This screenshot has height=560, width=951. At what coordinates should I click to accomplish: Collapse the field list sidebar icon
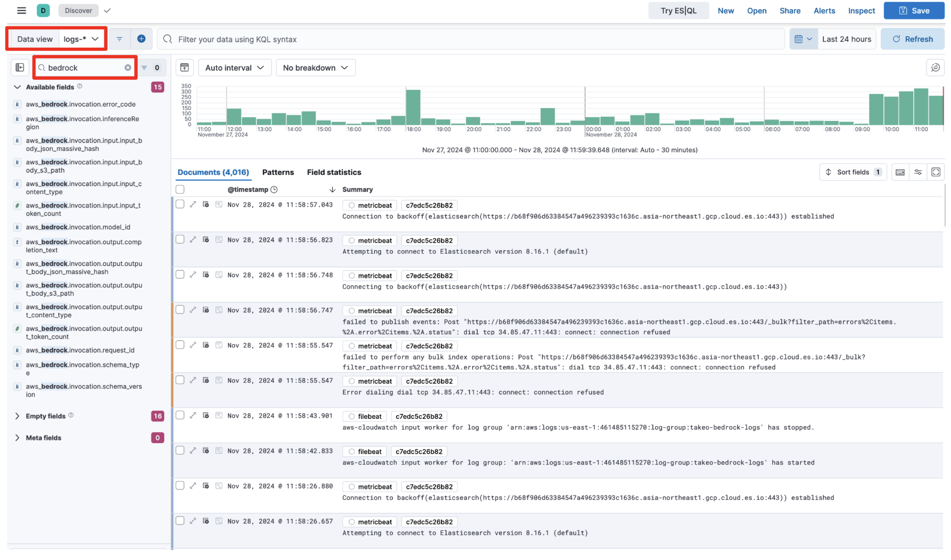pyautogui.click(x=20, y=68)
